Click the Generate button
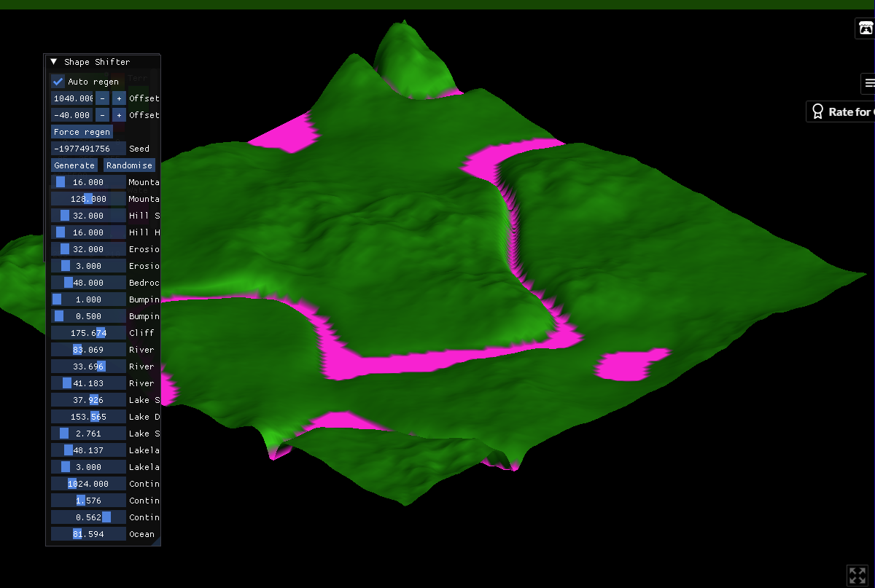Image resolution: width=875 pixels, height=588 pixels. pos(74,165)
